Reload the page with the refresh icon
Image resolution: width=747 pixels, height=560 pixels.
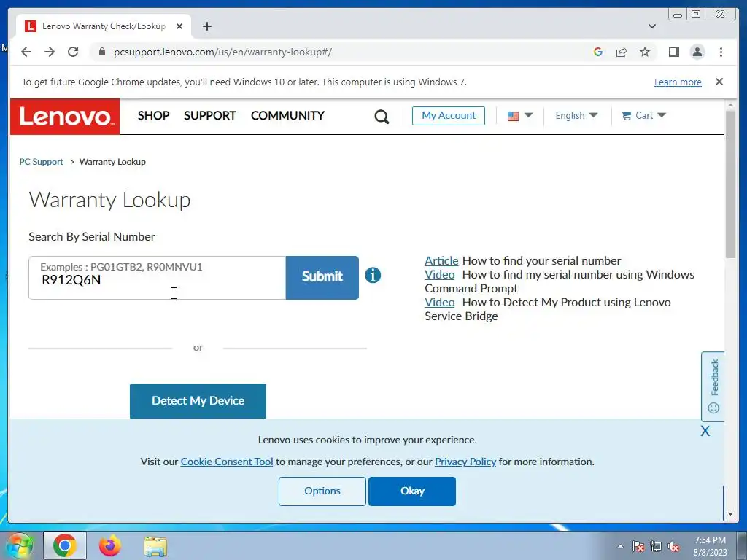click(73, 52)
